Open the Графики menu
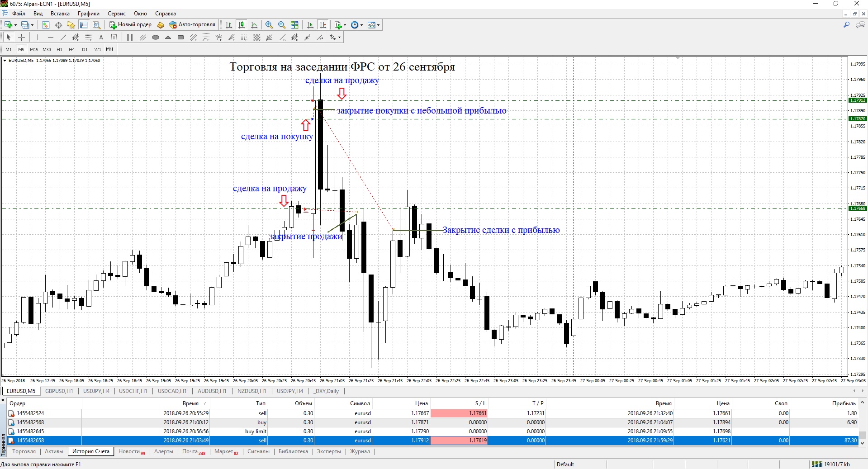 (88, 14)
